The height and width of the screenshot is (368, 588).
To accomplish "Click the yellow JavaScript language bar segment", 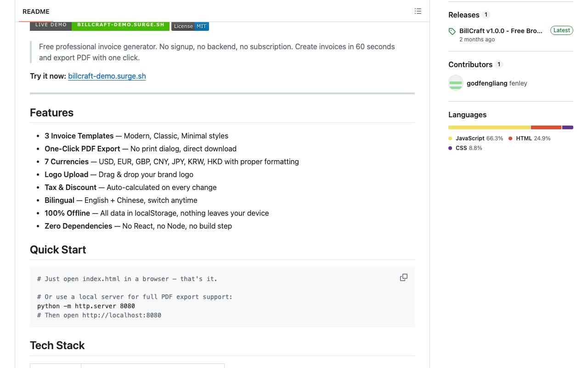I will 489,127.
